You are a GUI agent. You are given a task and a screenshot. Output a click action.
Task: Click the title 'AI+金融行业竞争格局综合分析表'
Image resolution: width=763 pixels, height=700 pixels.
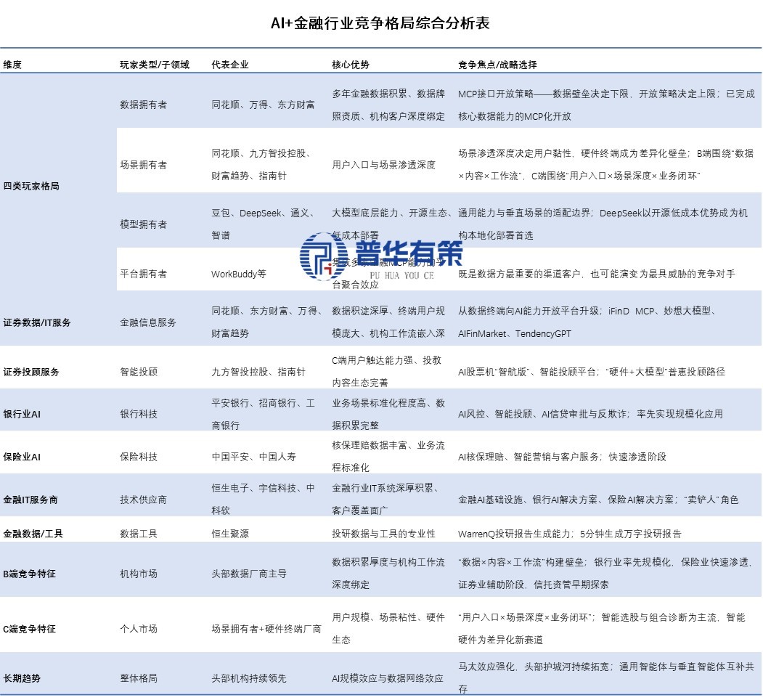click(380, 23)
